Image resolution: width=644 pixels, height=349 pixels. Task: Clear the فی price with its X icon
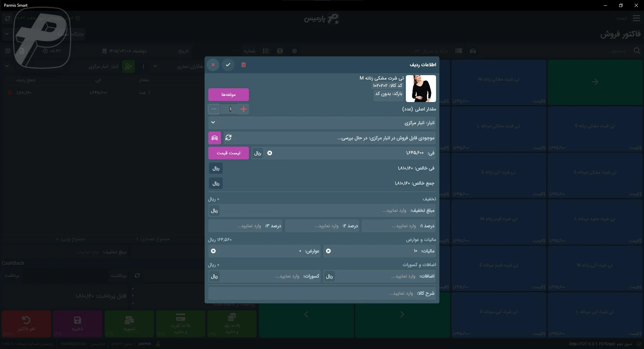point(270,153)
